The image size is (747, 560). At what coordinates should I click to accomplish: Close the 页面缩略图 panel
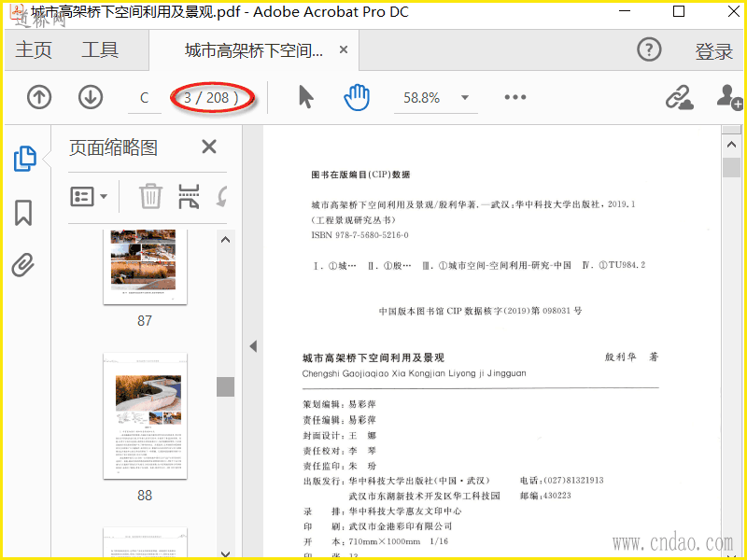209,147
